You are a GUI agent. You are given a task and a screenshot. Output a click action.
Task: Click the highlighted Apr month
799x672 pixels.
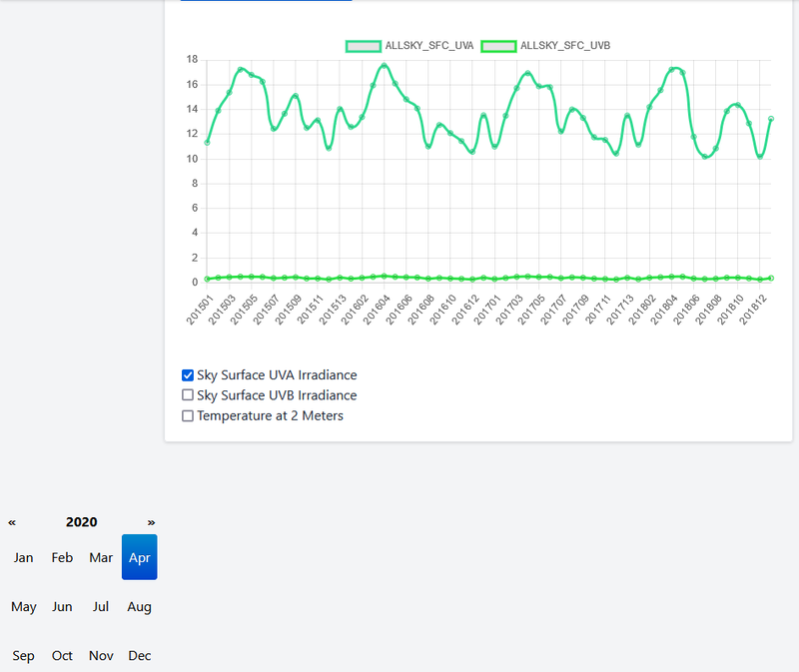tap(140, 557)
